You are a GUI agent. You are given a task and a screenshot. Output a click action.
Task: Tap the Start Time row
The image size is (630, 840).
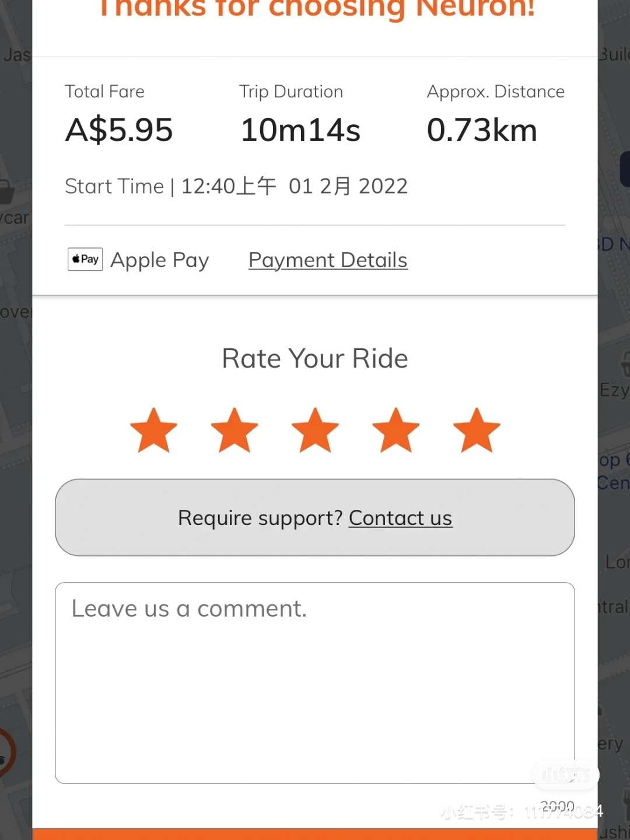236,186
